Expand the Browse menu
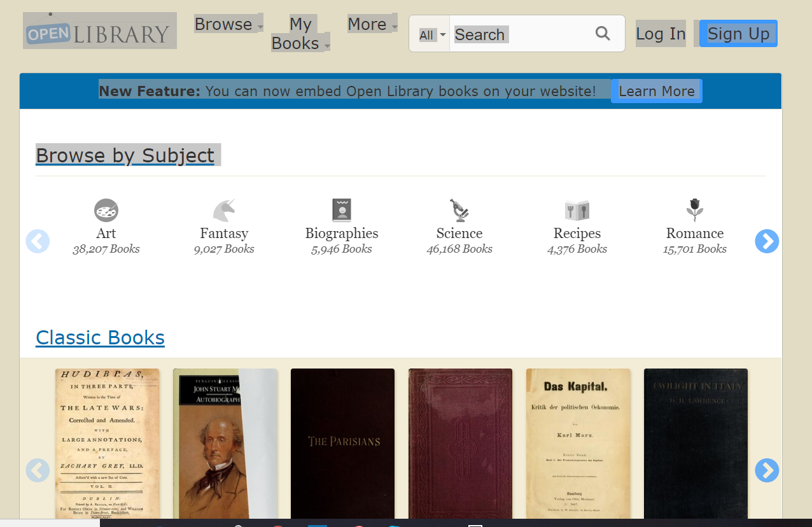The height and width of the screenshot is (527, 812). pos(228,24)
